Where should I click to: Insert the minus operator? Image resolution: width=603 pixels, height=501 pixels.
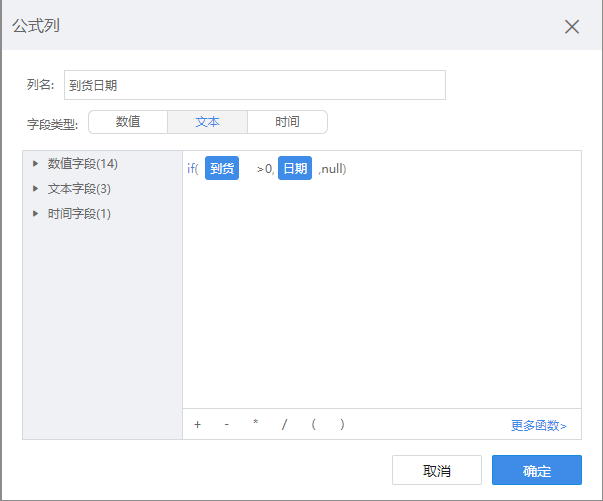[227, 424]
